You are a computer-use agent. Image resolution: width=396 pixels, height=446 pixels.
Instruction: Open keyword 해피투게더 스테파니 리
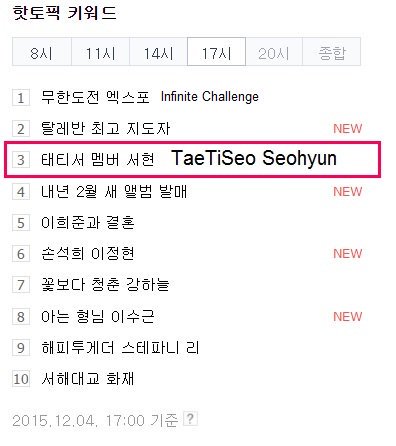(x=120, y=348)
